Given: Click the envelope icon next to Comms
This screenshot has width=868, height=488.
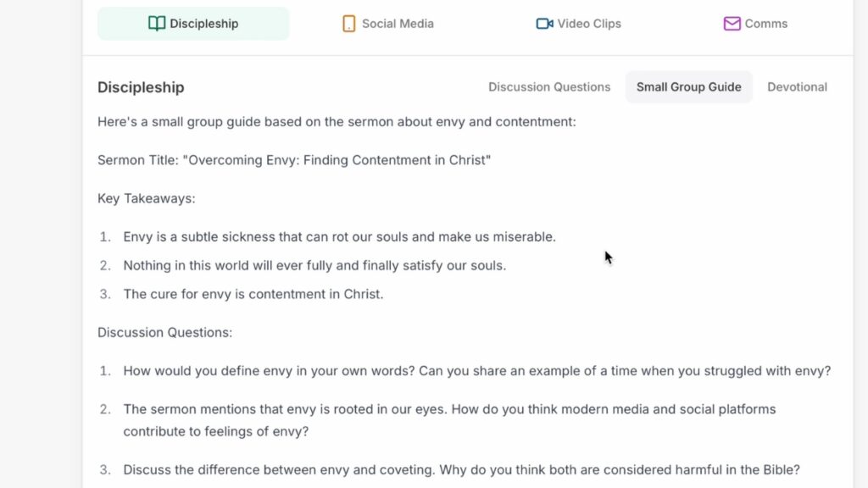Looking at the screenshot, I should 731,24.
